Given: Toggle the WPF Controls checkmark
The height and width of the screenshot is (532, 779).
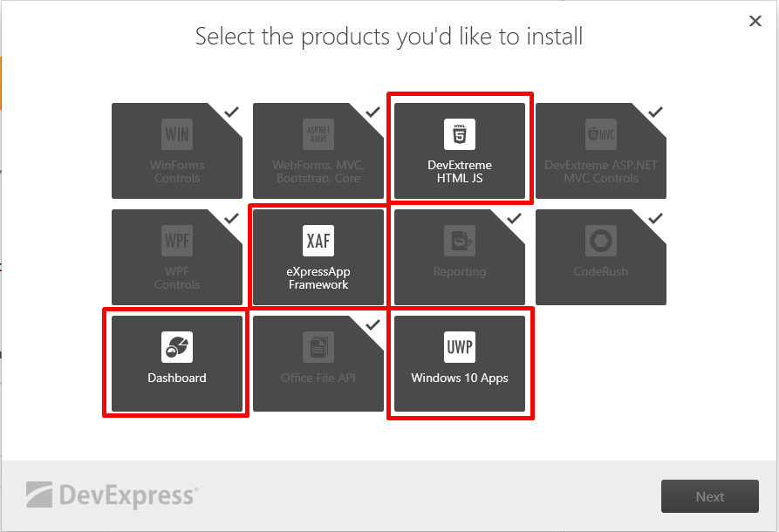Looking at the screenshot, I should 231,218.
